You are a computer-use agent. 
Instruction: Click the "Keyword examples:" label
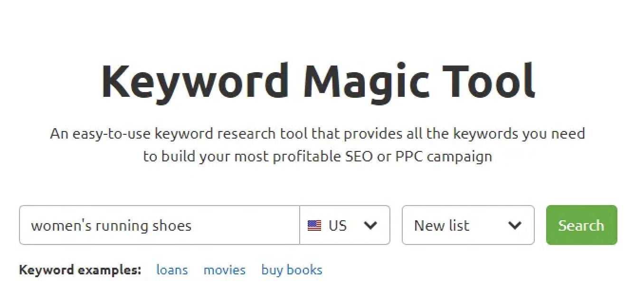click(80, 270)
